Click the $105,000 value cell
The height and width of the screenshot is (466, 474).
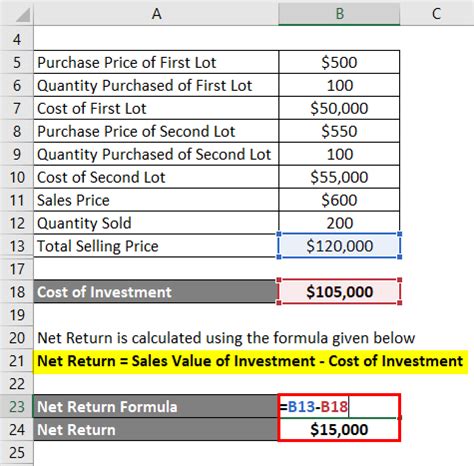coord(339,292)
